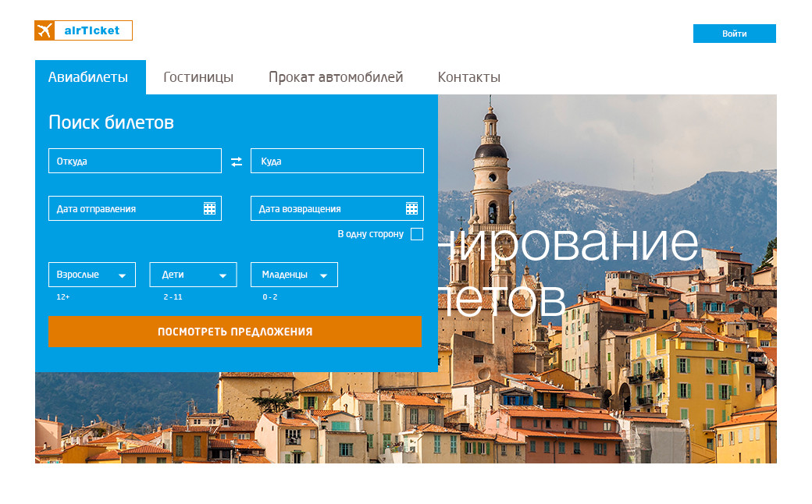The image size is (812, 504).
Task: Switch to the Гостиницы tab
Action: tap(198, 77)
